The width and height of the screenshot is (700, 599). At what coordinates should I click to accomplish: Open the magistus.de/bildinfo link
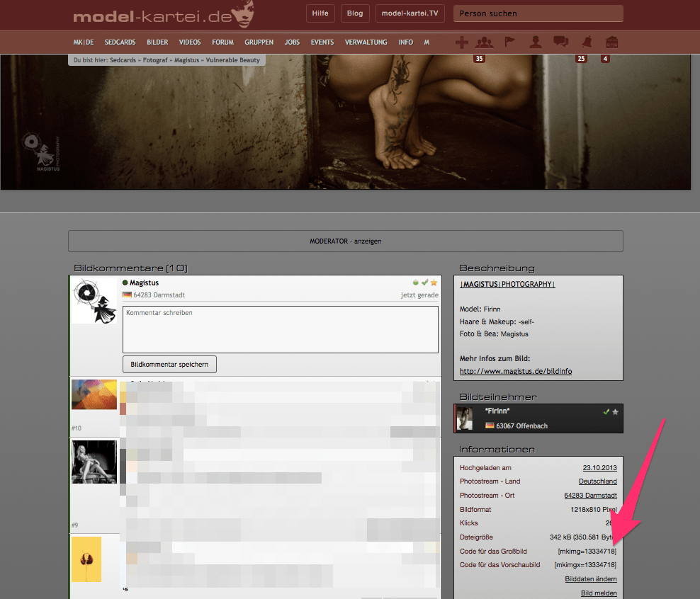coord(515,371)
